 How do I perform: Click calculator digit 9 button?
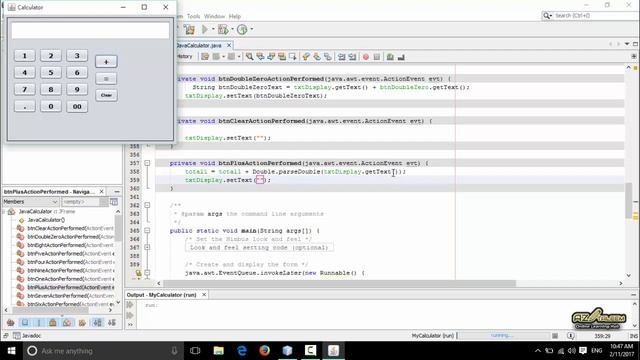[x=77, y=89]
